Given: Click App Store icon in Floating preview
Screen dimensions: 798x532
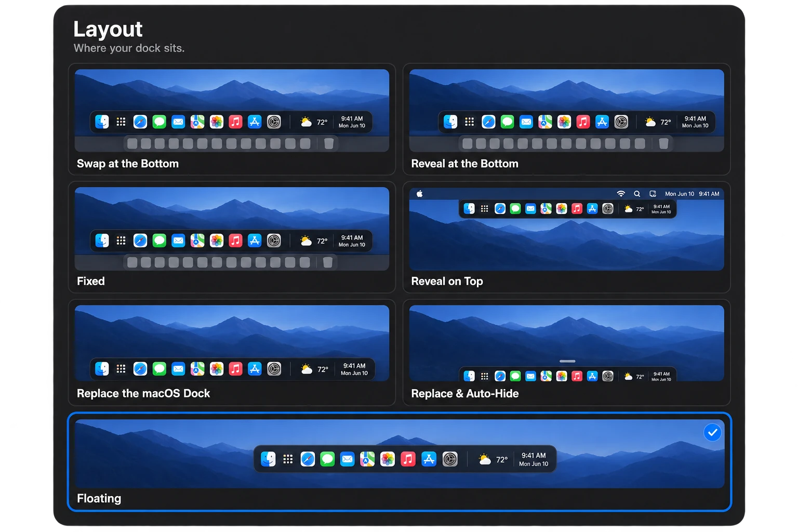Looking at the screenshot, I should [x=429, y=459].
